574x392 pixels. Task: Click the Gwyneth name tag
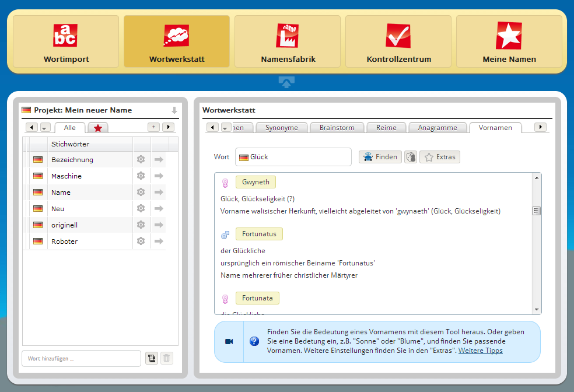(256, 182)
